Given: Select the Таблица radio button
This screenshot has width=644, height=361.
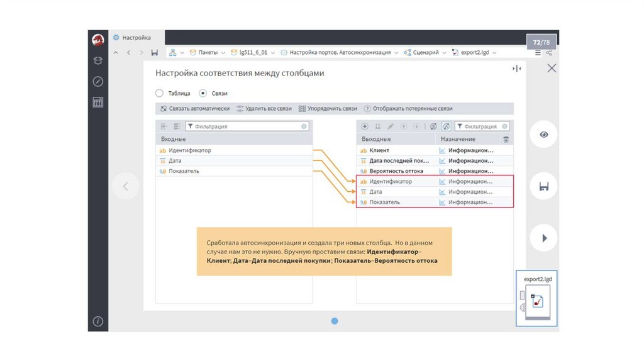Looking at the screenshot, I should tap(159, 93).
